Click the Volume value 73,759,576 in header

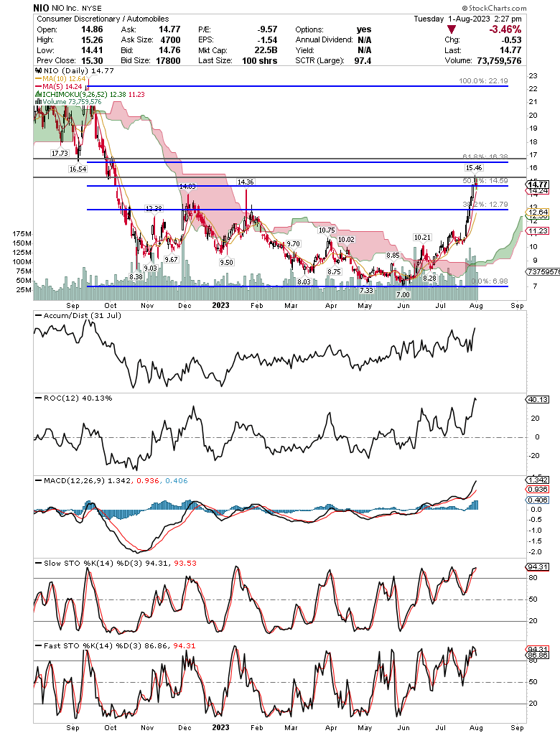pyautogui.click(x=499, y=60)
